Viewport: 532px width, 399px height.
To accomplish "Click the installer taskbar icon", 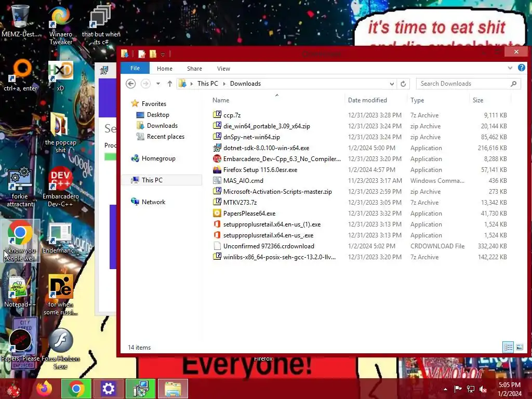I will [x=141, y=389].
